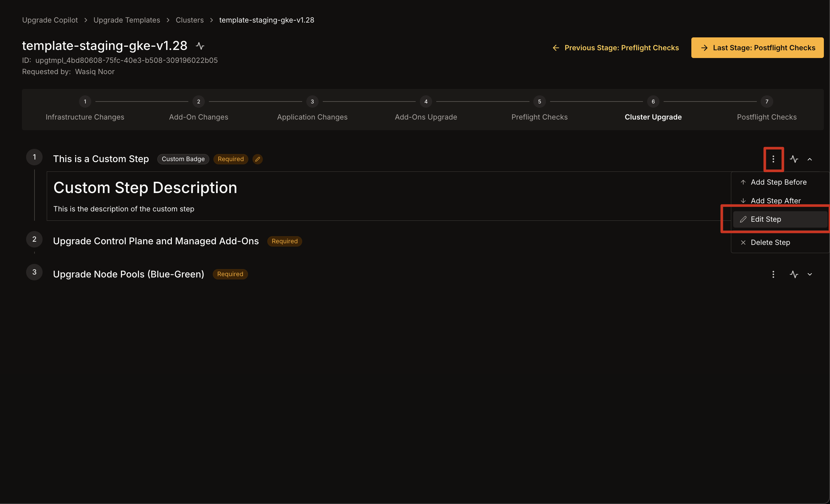Image resolution: width=830 pixels, height=504 pixels.
Task: Collapse the custom step details with the chevron
Action: pos(810,159)
